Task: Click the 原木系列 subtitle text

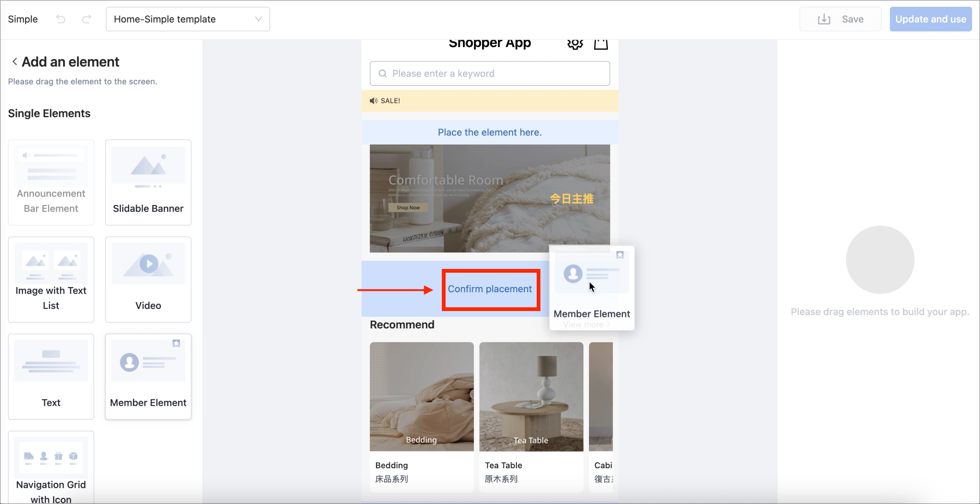Action: point(501,479)
